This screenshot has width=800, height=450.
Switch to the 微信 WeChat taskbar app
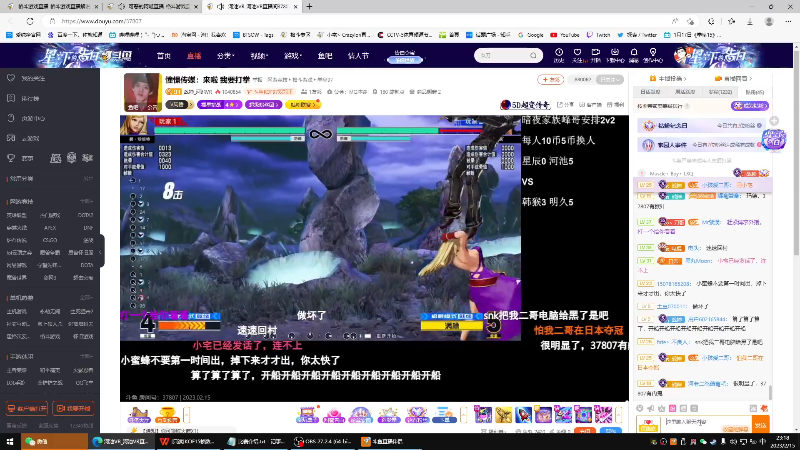point(54,441)
